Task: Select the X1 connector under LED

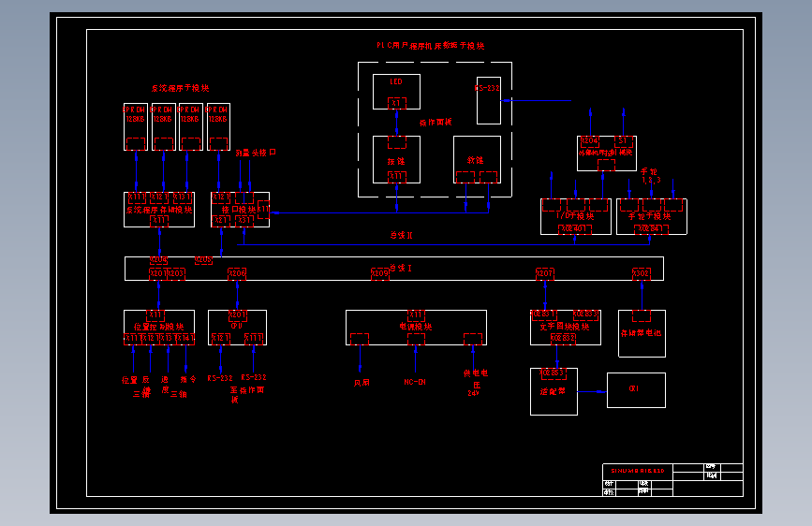Action: pyautogui.click(x=397, y=103)
